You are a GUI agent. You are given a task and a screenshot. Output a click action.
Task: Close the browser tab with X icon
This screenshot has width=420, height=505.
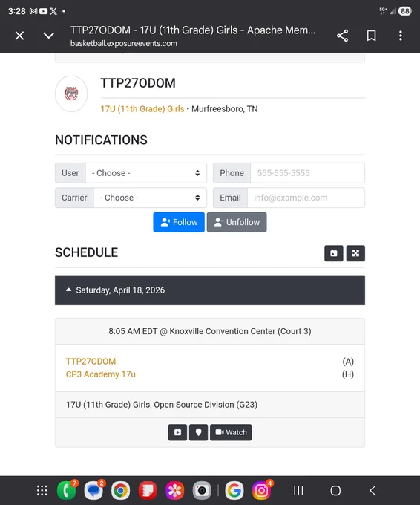coord(19,36)
